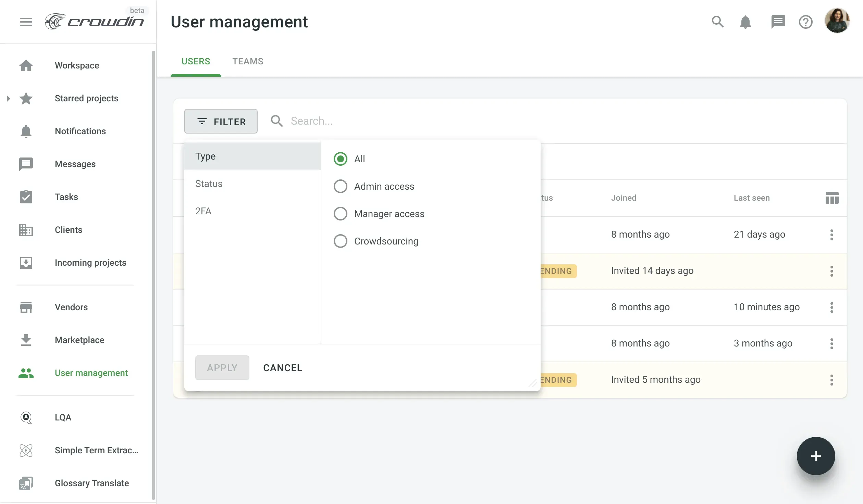This screenshot has height=504, width=863.
Task: Apply the selected filters
Action: coord(222,367)
